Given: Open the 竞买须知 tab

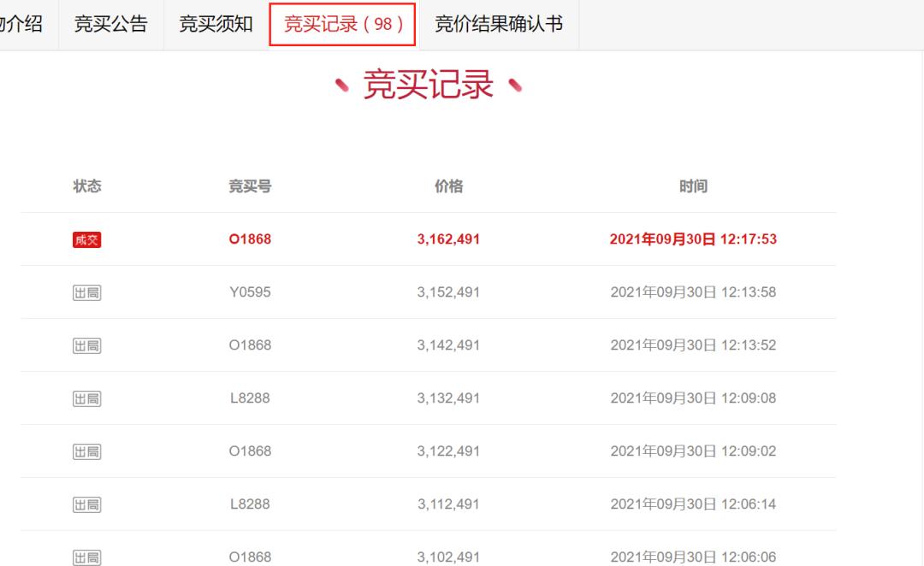Looking at the screenshot, I should [212, 24].
